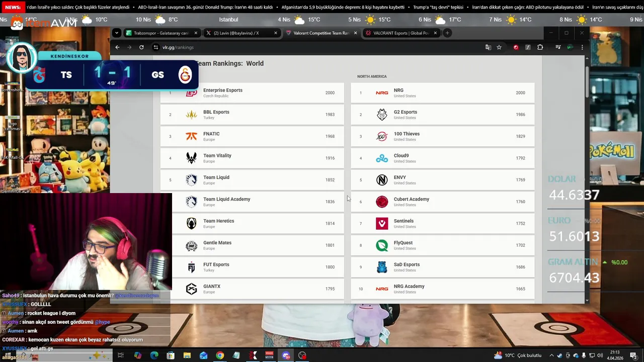Click the Cubert Academy logo

(382, 202)
